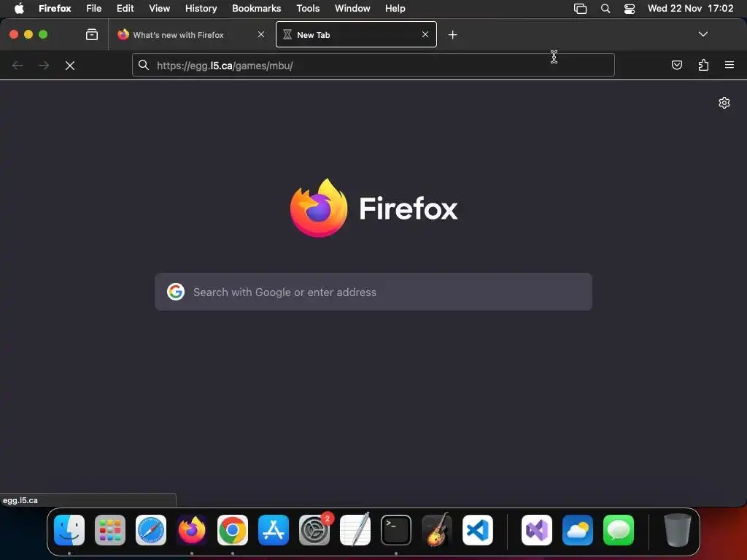Image resolution: width=747 pixels, height=560 pixels.
Task: Click Search with Google or enter address box
Action: coord(373,292)
